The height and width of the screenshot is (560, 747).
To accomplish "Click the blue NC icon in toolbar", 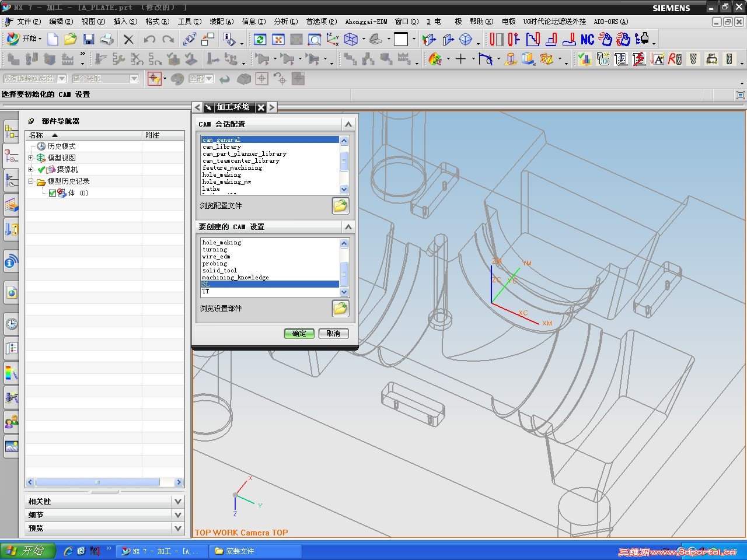I will pyautogui.click(x=587, y=39).
